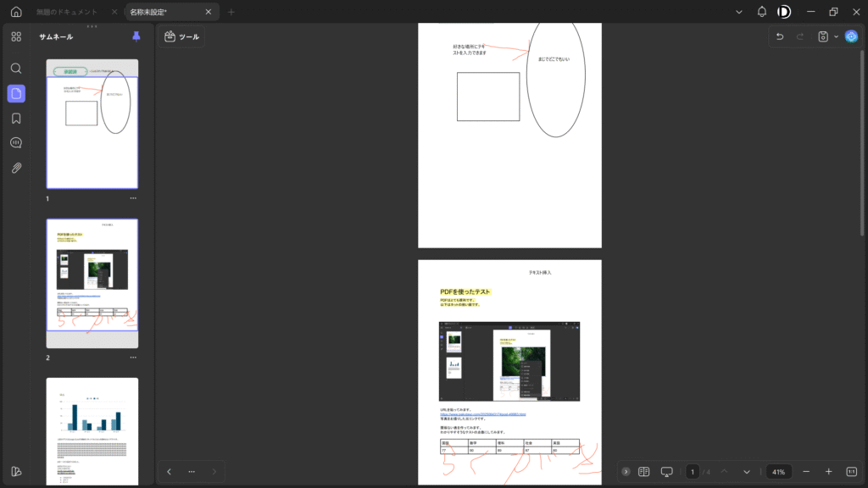The image size is (868, 488).
Task: Toggle the page display layout mode
Action: (643, 471)
